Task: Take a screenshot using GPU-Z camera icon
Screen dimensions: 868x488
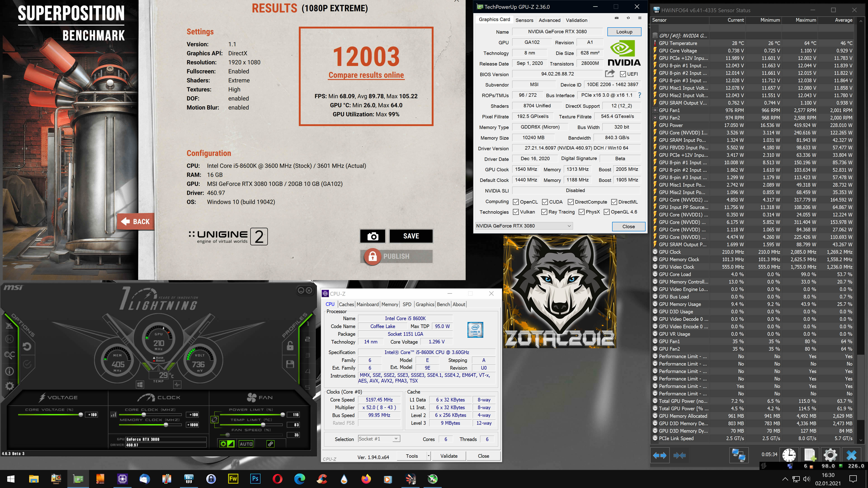Action: (617, 18)
